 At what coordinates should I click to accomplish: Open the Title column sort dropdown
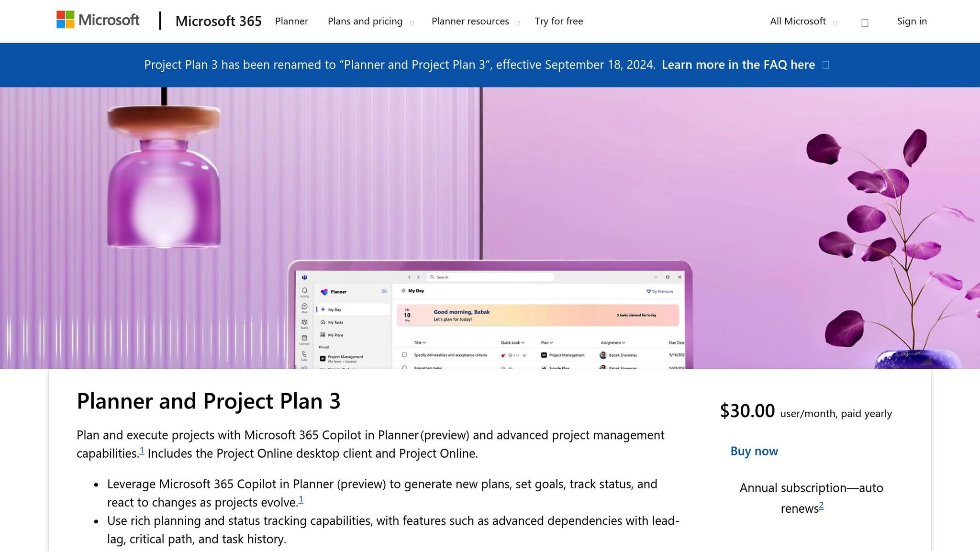423,342
